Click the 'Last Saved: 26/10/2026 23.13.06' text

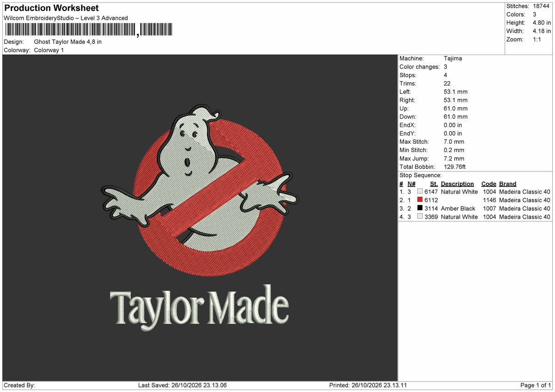coord(182,385)
